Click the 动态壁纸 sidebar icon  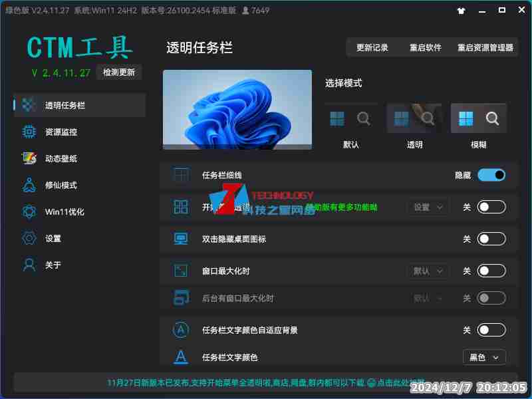point(29,158)
